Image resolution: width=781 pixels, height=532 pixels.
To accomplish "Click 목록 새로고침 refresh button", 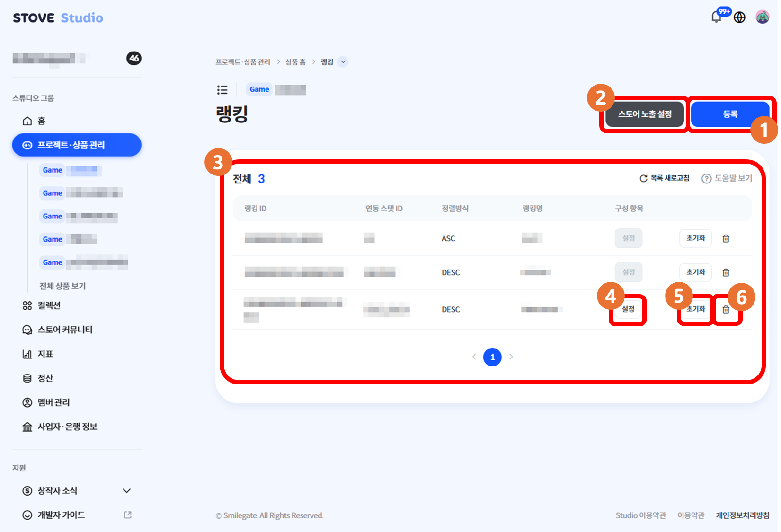I will click(x=665, y=178).
